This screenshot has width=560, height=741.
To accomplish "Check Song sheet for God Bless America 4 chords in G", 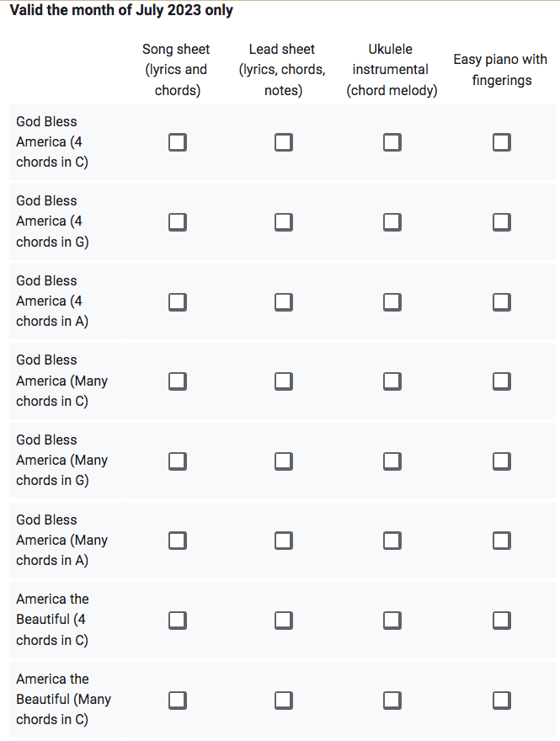I will [x=177, y=221].
